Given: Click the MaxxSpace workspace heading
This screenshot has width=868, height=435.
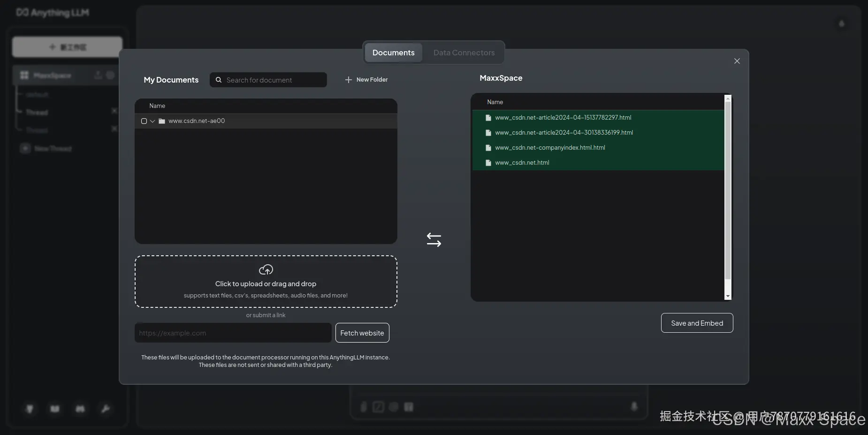Looking at the screenshot, I should pos(501,78).
